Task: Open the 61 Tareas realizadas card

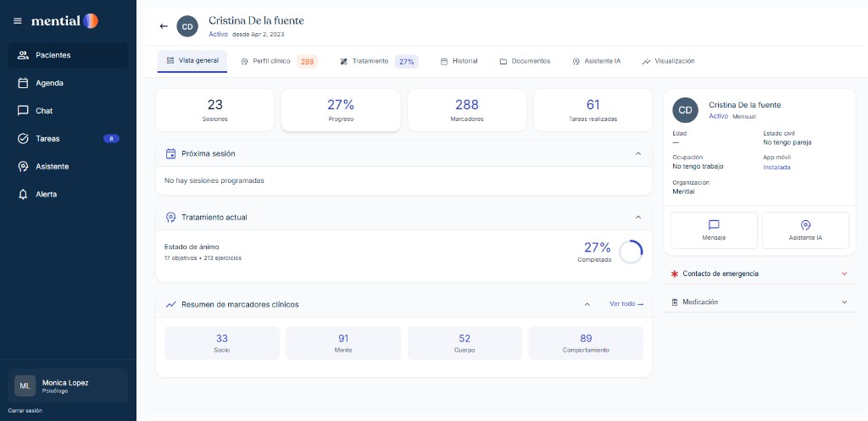Action: tap(593, 110)
